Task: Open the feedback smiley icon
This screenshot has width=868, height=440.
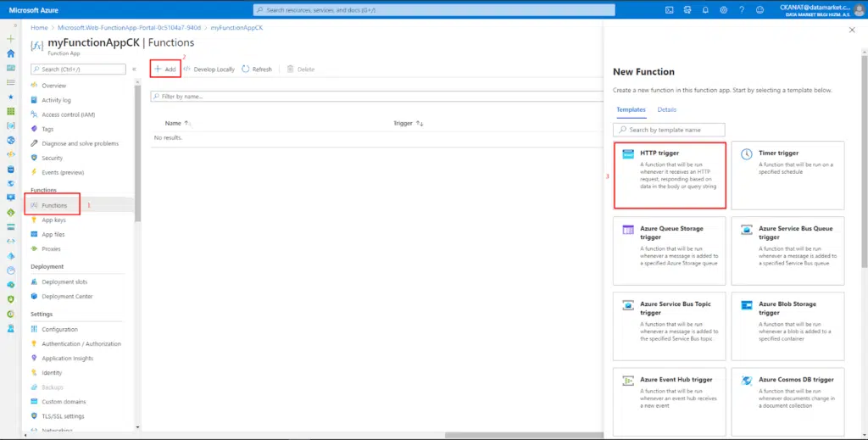Action: pyautogui.click(x=760, y=10)
